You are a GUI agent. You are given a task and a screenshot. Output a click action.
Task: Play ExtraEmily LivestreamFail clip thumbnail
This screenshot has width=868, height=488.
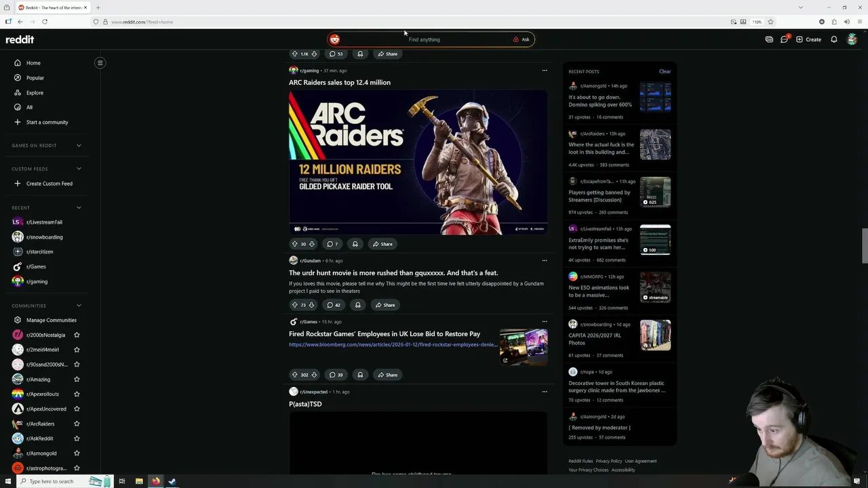coord(655,240)
